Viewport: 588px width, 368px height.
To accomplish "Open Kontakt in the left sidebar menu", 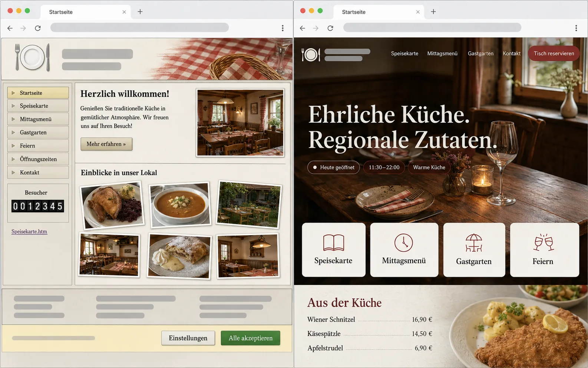I will tap(38, 172).
